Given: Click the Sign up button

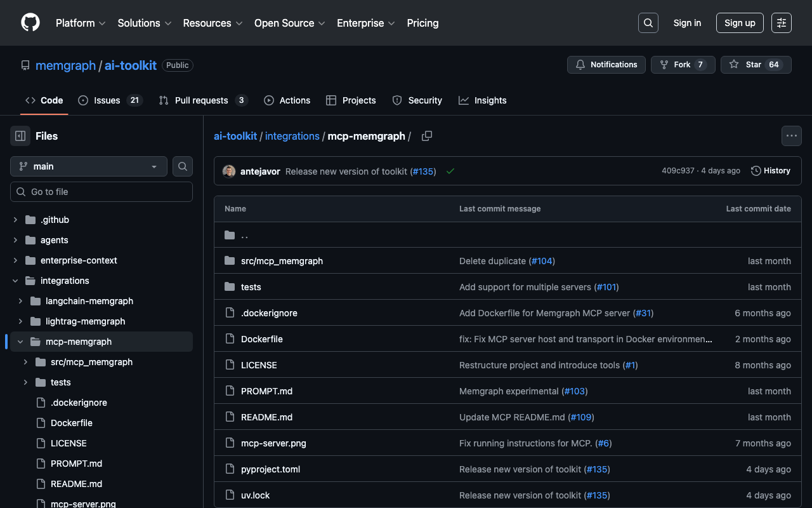Looking at the screenshot, I should point(740,23).
